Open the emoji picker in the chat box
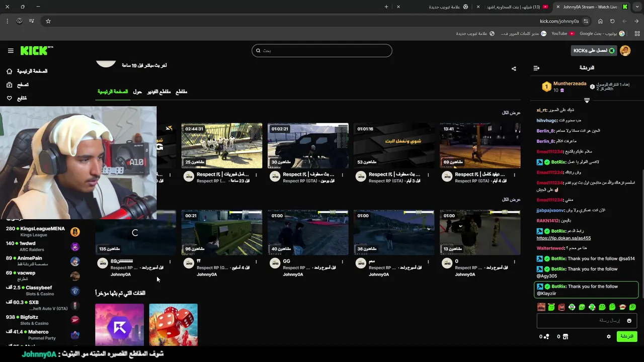 click(629, 321)
